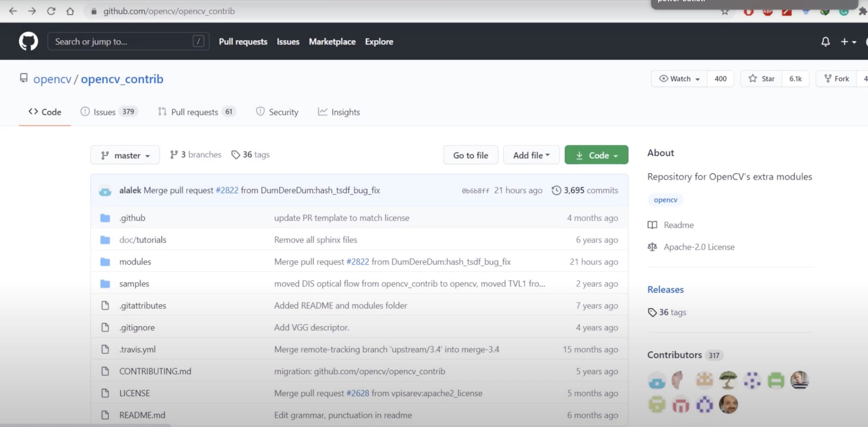Open the samples folder
Image resolution: width=868 pixels, height=427 pixels.
(x=134, y=283)
